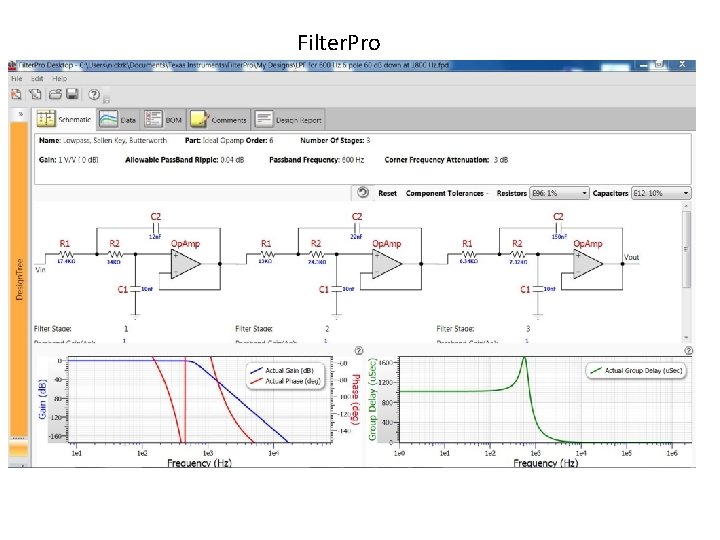The height and width of the screenshot is (540, 720).
Task: Click R1 resistor in filter stage 1
Action: 66,253
